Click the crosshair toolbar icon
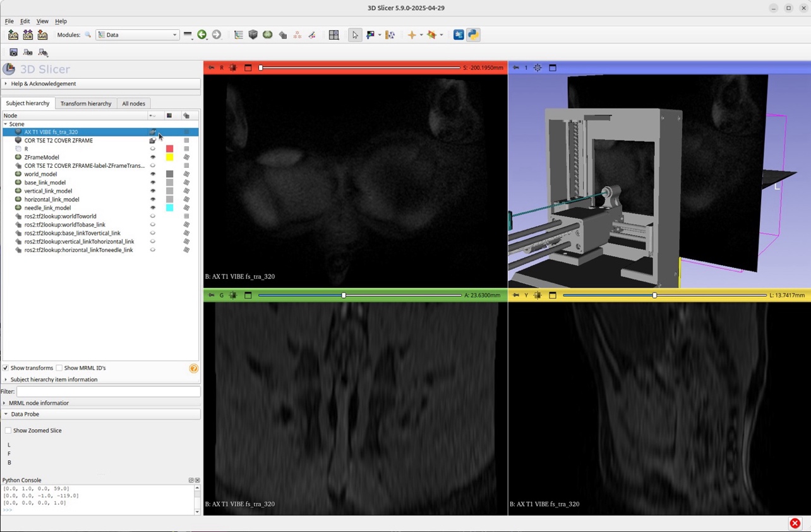This screenshot has width=811, height=532. (412, 35)
